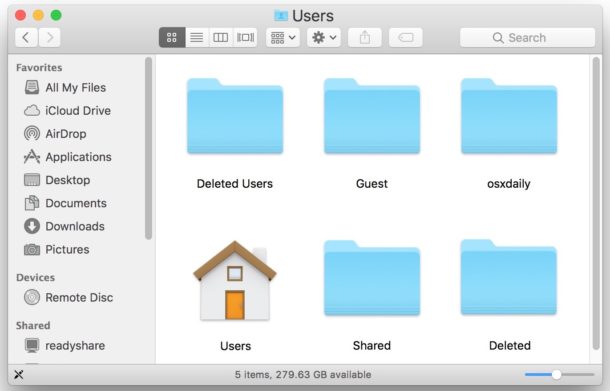Open All My Files in sidebar
Image resolution: width=610 pixels, height=391 pixels.
point(65,88)
